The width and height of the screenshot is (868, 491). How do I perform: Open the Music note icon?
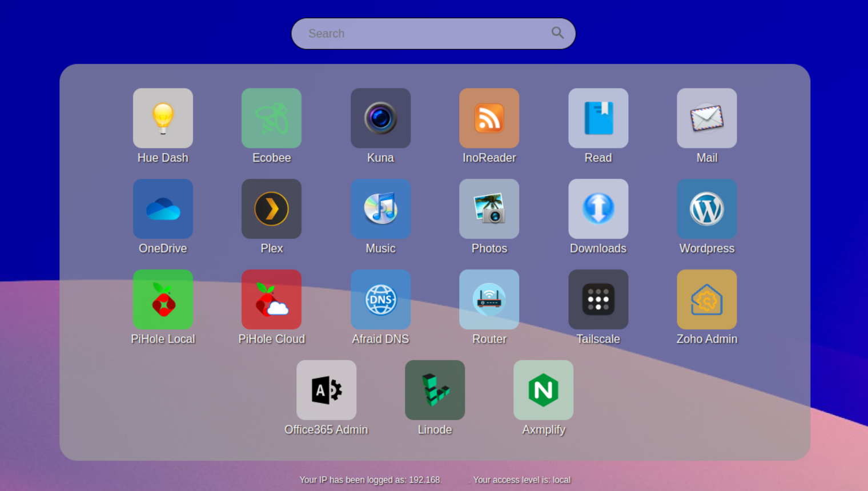pyautogui.click(x=380, y=209)
